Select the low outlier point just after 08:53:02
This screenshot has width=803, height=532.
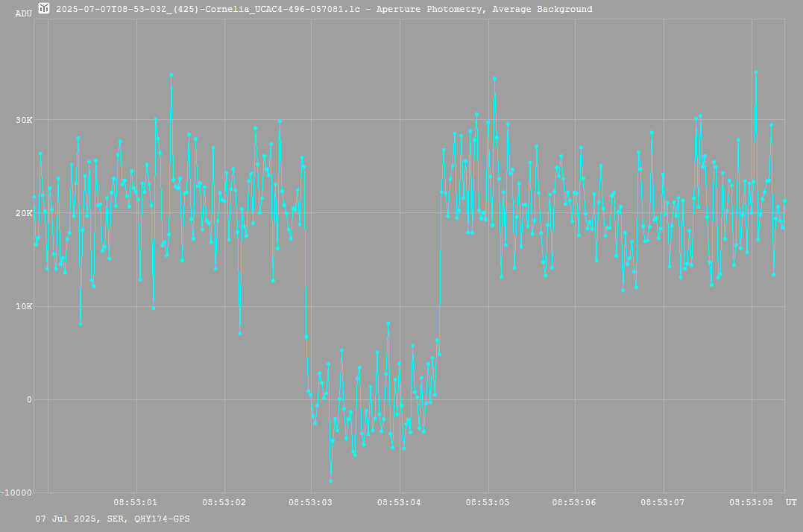[239, 333]
